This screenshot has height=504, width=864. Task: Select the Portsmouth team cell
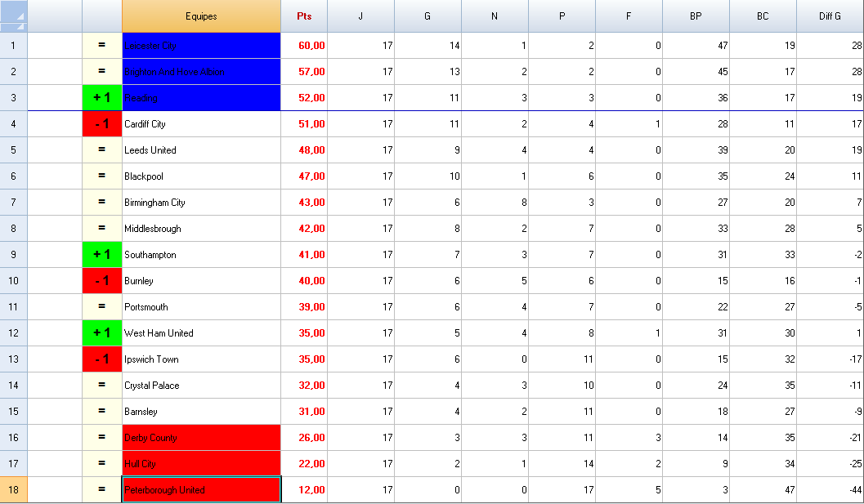(x=201, y=307)
